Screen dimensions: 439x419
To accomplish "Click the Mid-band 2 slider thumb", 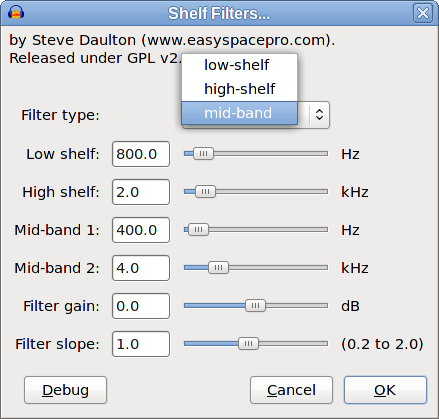I will point(218,268).
